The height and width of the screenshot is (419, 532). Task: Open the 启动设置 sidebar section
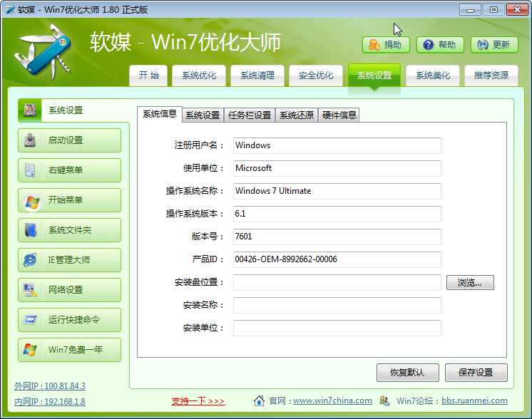pyautogui.click(x=70, y=140)
